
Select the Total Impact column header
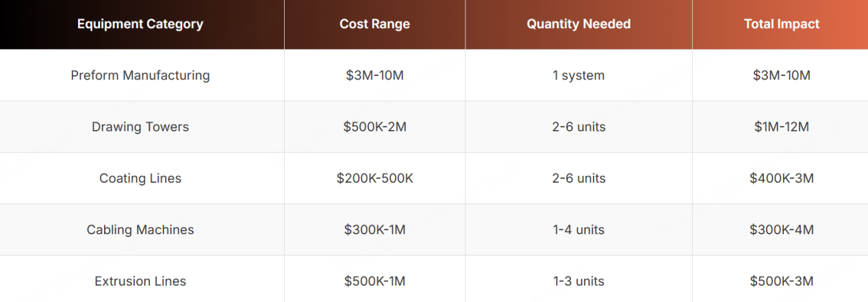[x=781, y=24]
